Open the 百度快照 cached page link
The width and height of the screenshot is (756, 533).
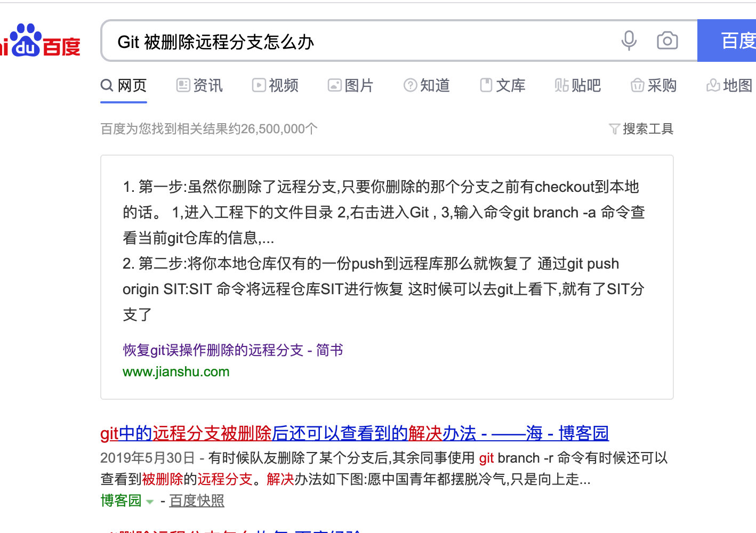point(197,500)
